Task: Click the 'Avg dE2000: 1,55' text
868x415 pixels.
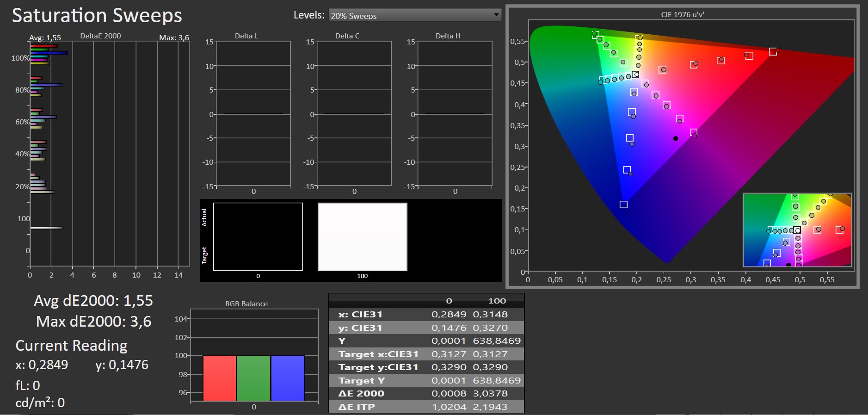Action: pyautogui.click(x=93, y=301)
